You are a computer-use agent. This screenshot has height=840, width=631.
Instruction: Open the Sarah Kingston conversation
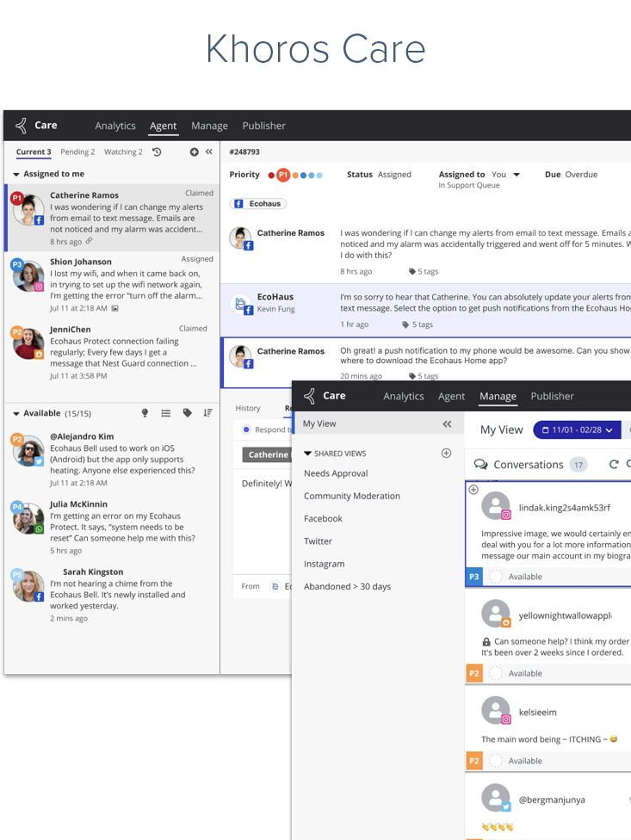pos(112,595)
